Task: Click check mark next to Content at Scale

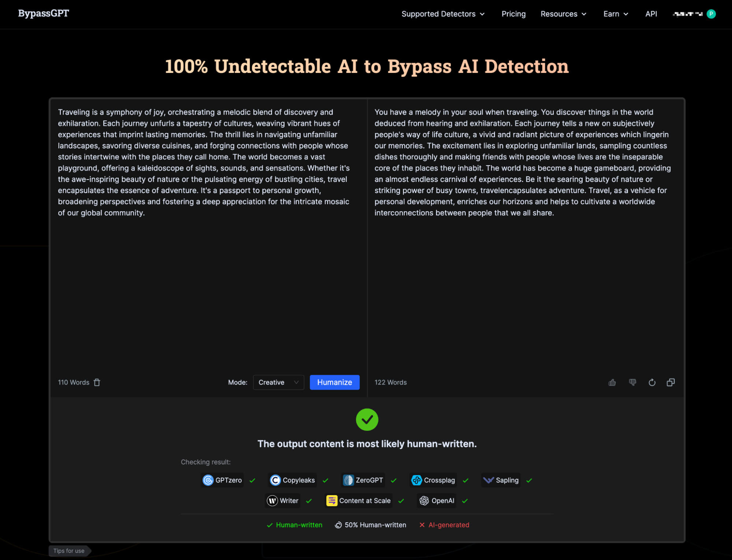Action: click(x=401, y=501)
